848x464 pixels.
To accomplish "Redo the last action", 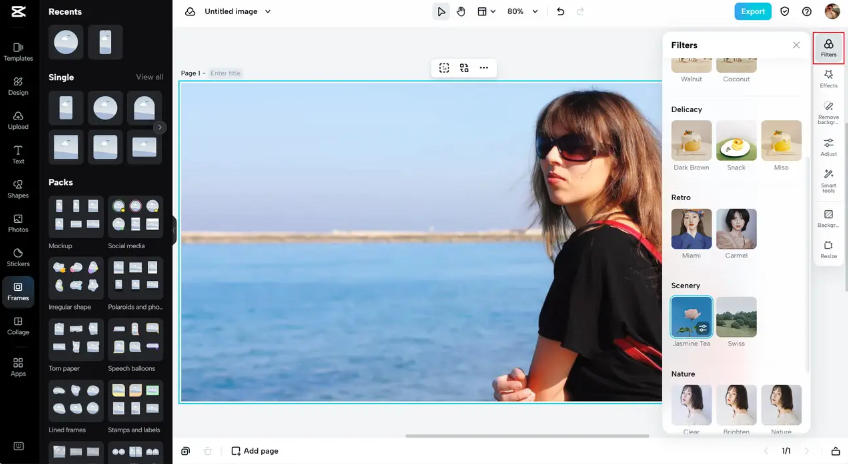I will (x=580, y=11).
